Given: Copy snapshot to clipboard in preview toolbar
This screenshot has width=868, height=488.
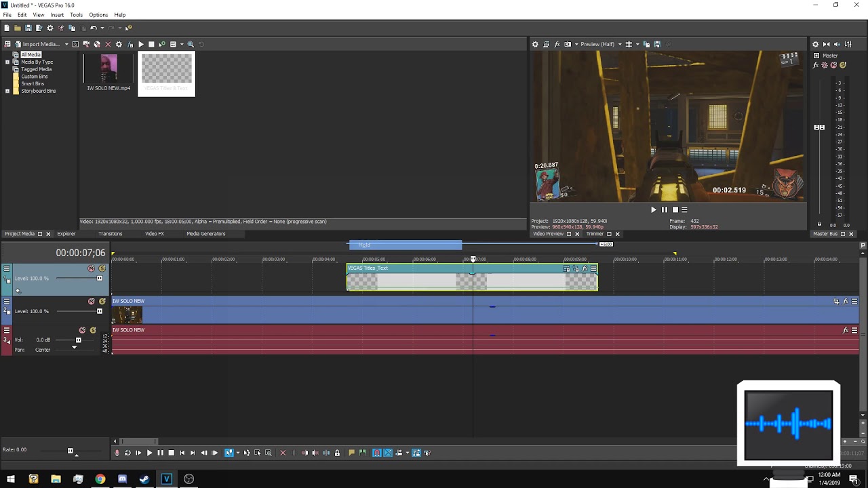Looking at the screenshot, I should [646, 44].
